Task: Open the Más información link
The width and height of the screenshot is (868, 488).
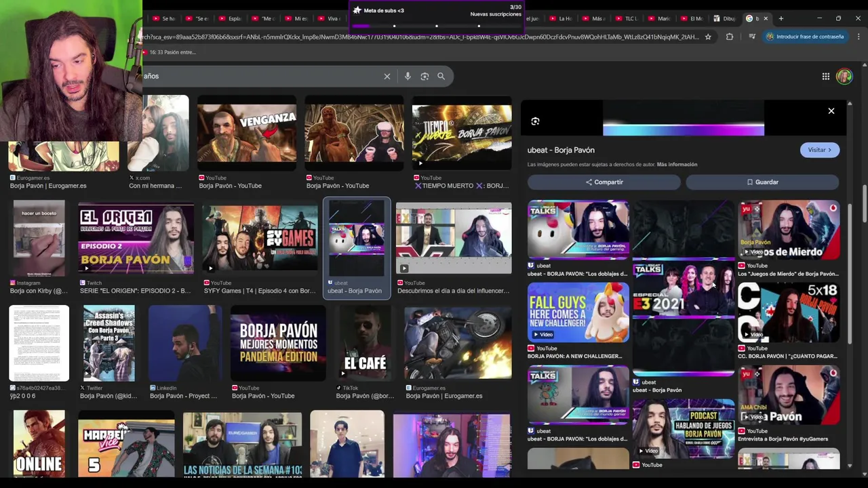Action: pos(677,165)
